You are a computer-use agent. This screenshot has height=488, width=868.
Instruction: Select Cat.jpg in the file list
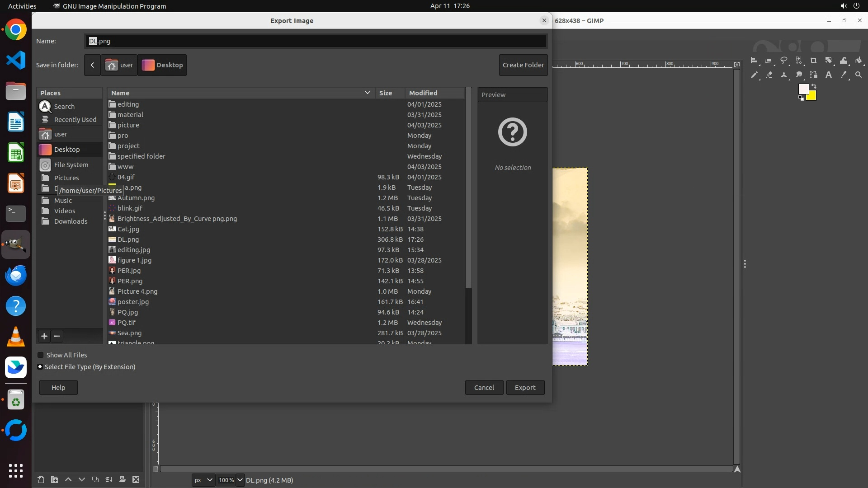coord(128,229)
